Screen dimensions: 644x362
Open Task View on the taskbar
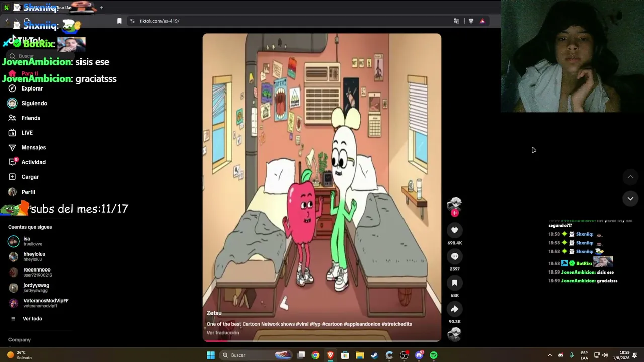click(301, 355)
